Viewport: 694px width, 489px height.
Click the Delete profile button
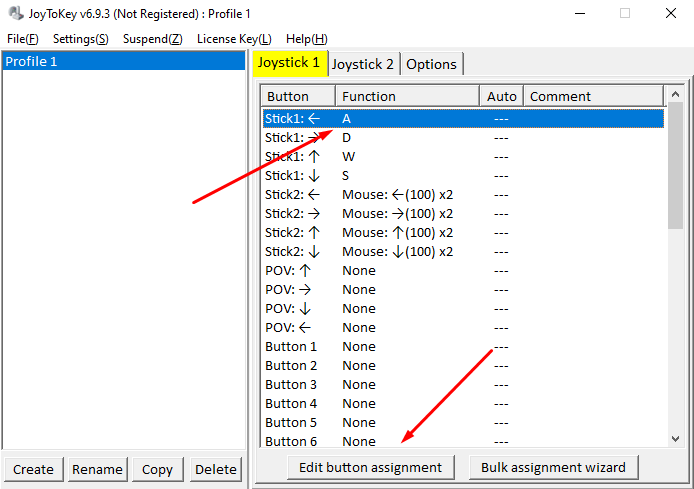click(216, 469)
